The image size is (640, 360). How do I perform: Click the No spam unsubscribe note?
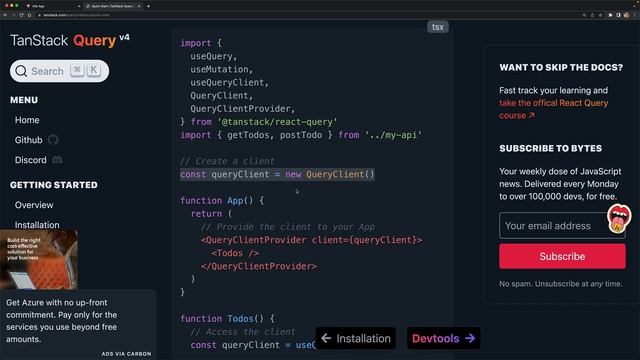point(560,284)
